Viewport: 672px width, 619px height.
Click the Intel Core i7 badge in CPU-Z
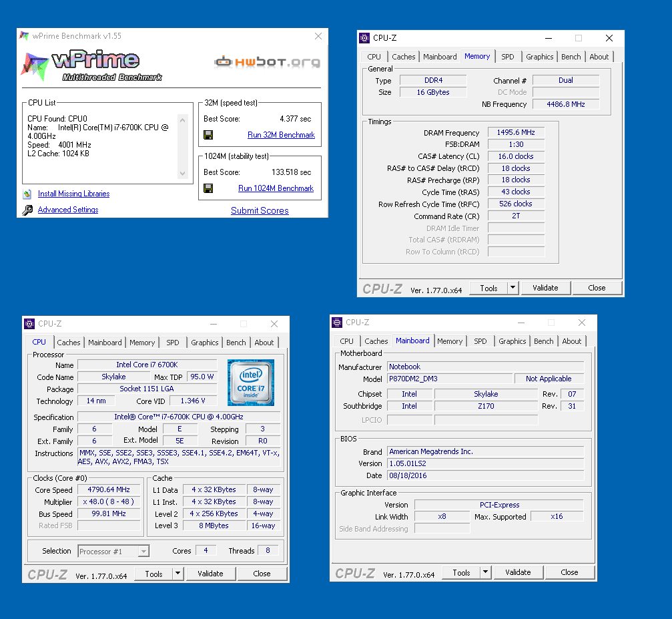[251, 382]
